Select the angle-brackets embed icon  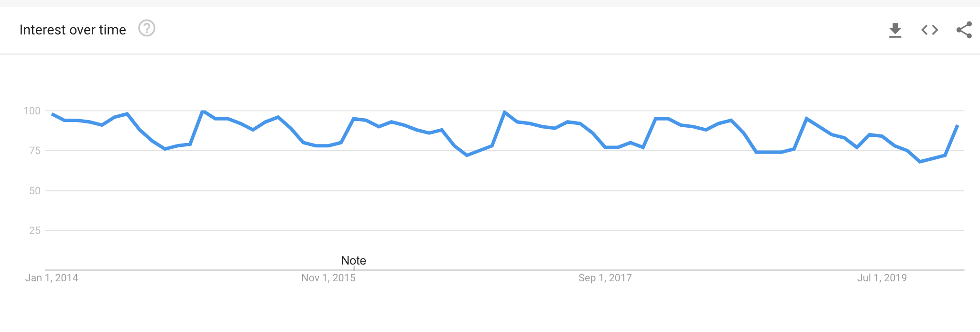pyautogui.click(x=929, y=29)
